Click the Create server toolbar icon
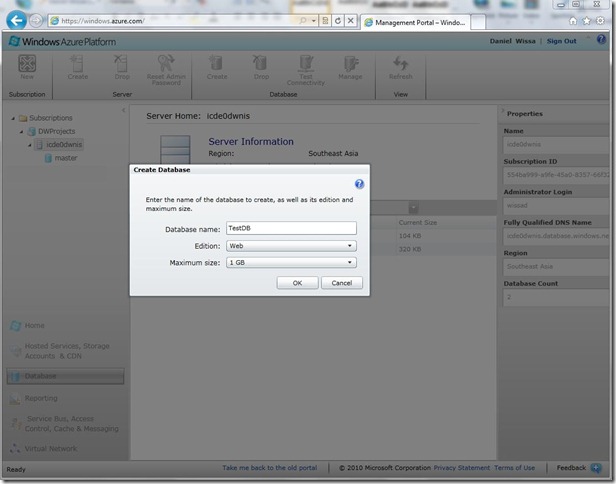Screen dimensions: 616x484 coord(78,67)
